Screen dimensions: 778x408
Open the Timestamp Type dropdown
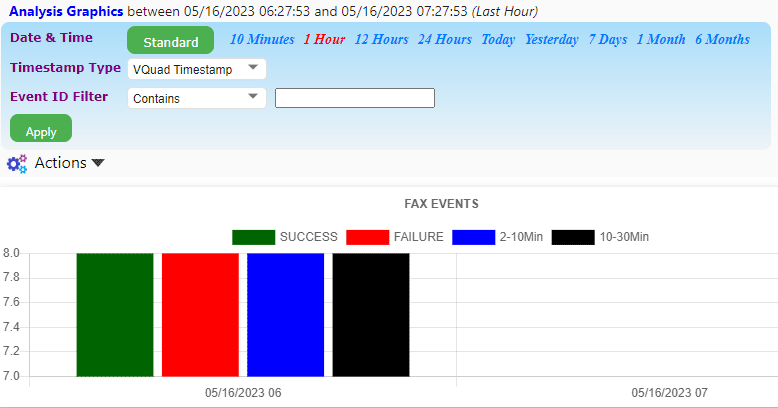point(197,69)
